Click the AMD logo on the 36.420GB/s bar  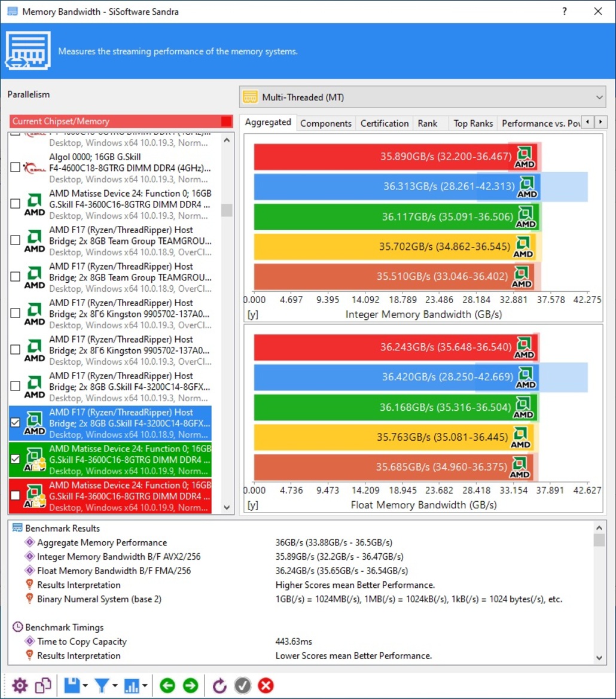[x=526, y=377]
